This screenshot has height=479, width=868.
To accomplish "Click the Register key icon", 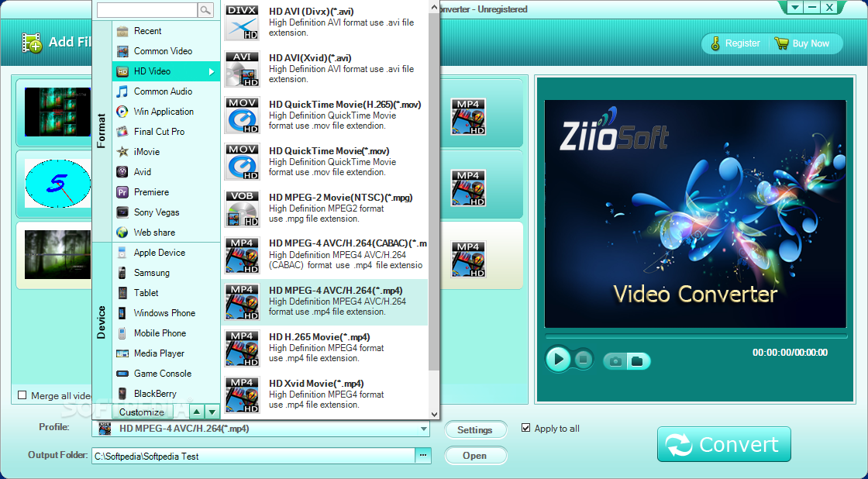I will [715, 43].
